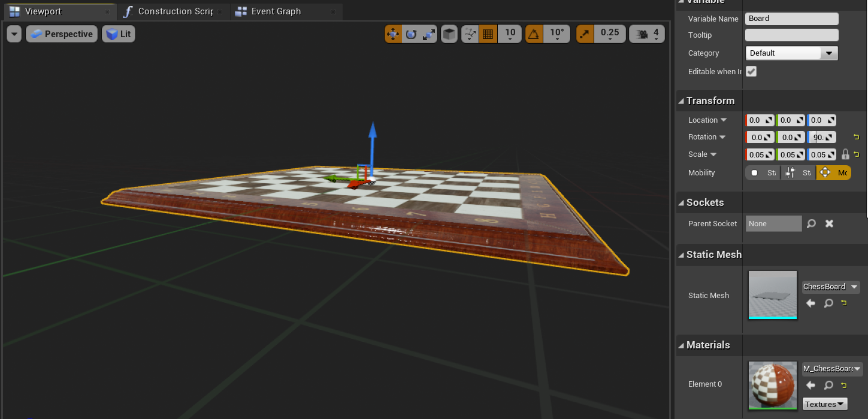Viewport: 868px width, 419px height.
Task: Browse to ChessBoard asset via magnifying glass
Action: [828, 303]
